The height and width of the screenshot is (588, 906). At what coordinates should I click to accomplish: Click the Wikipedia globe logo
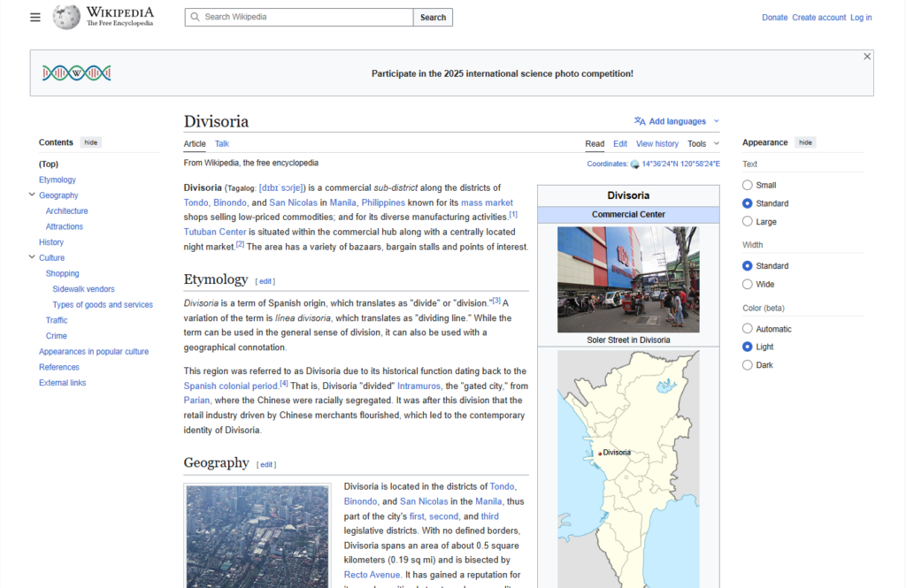[x=66, y=17]
